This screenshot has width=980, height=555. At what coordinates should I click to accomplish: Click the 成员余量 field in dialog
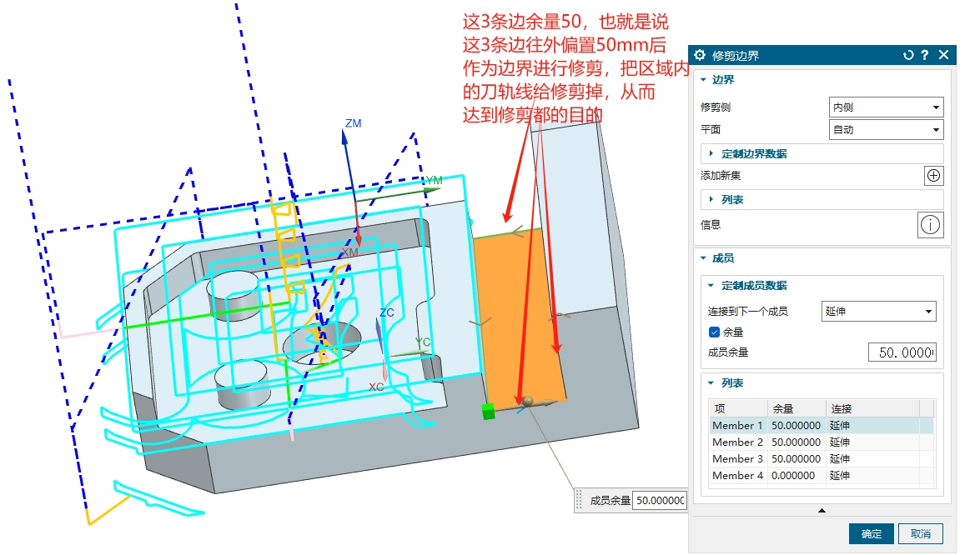click(x=902, y=352)
